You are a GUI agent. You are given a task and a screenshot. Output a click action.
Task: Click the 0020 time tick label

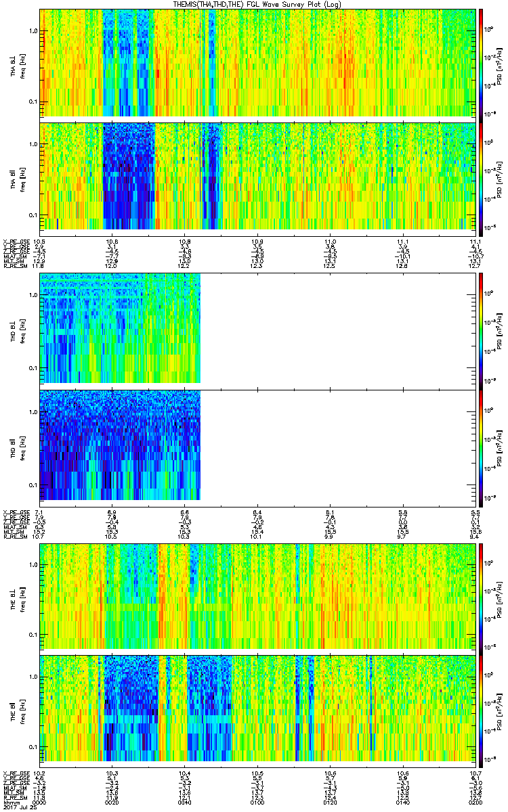[112, 802]
